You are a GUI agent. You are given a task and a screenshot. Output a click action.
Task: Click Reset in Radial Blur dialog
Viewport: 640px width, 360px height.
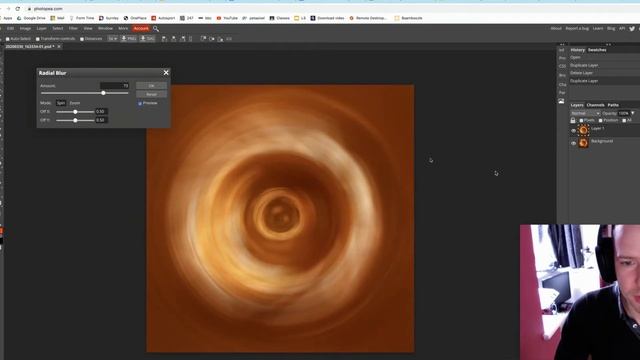151,94
